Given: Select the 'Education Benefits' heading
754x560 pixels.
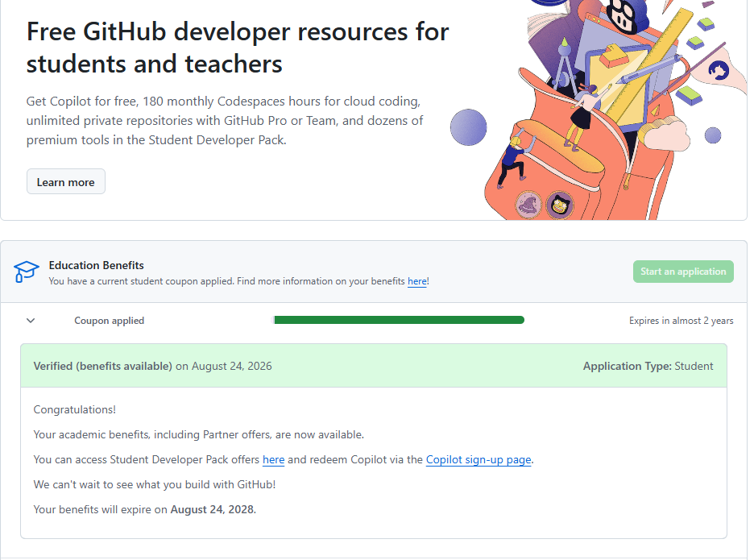Looking at the screenshot, I should pos(96,265).
